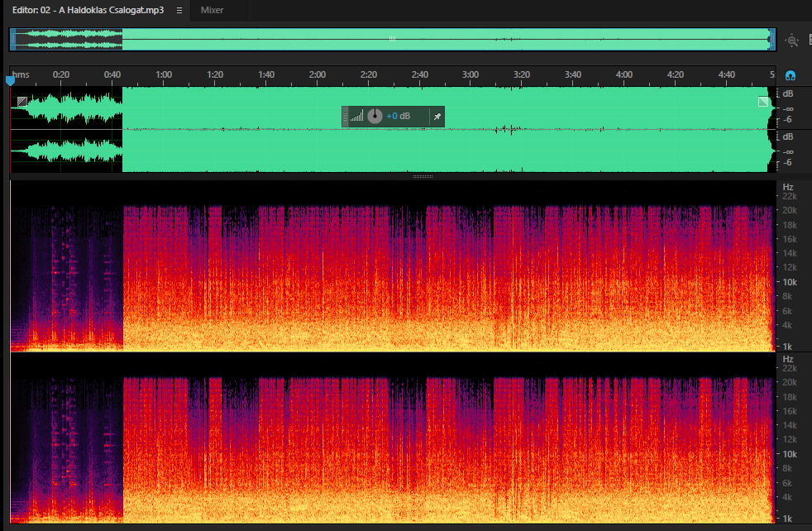This screenshot has width=812, height=531.
Task: Click the waveform/spectral divider grip
Action: pyautogui.click(x=423, y=177)
